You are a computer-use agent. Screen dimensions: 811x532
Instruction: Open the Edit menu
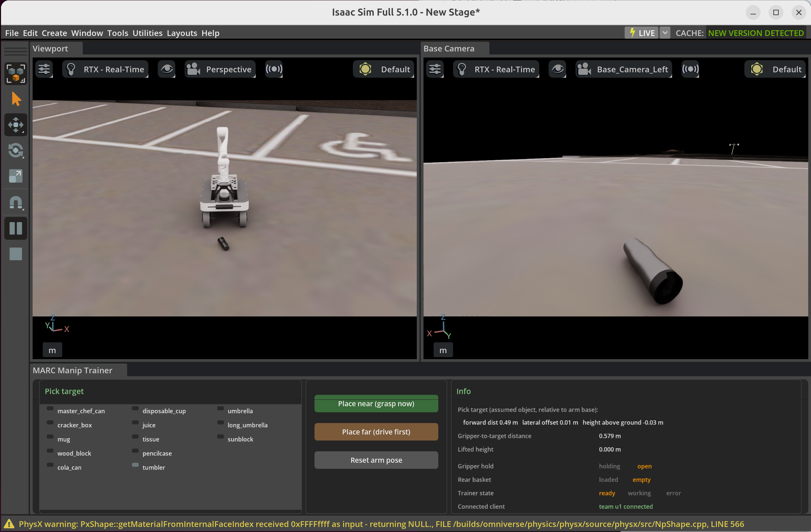pos(30,33)
